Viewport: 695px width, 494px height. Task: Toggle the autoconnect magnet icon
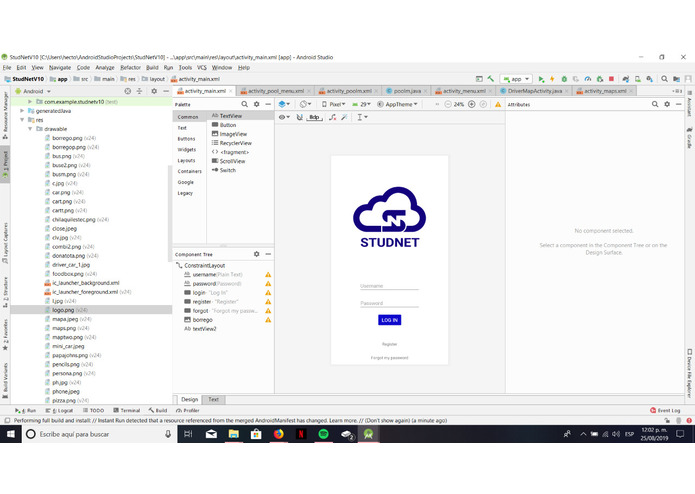(x=300, y=117)
